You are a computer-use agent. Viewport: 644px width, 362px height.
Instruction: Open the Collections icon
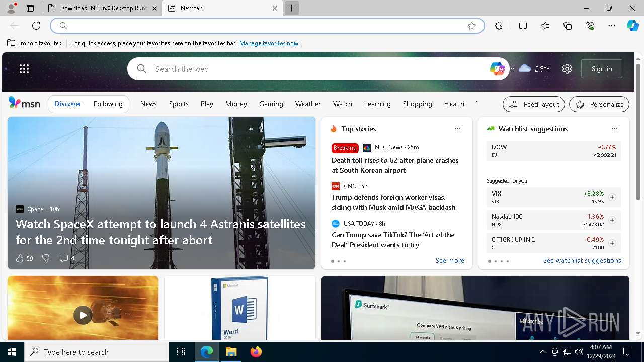click(x=568, y=26)
